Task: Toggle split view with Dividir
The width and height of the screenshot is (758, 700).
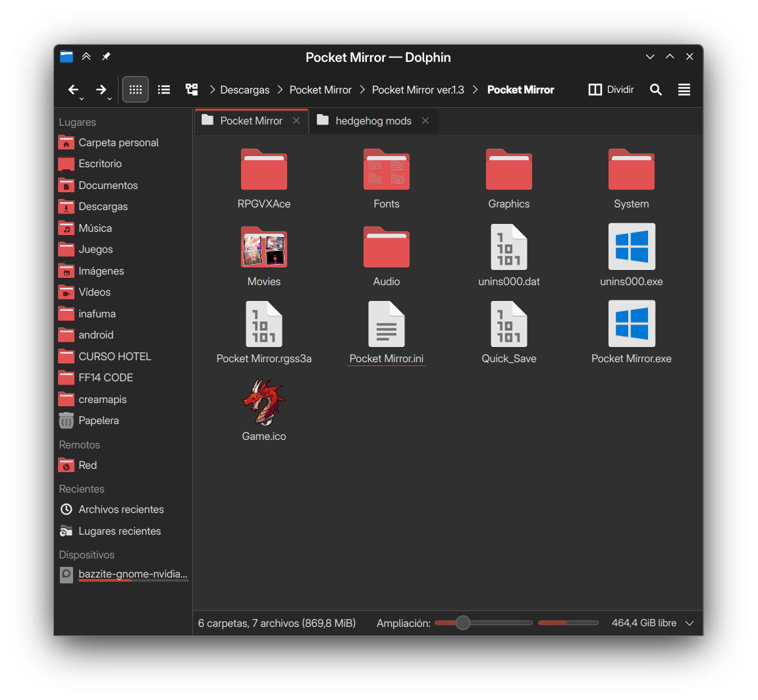Action: point(611,90)
